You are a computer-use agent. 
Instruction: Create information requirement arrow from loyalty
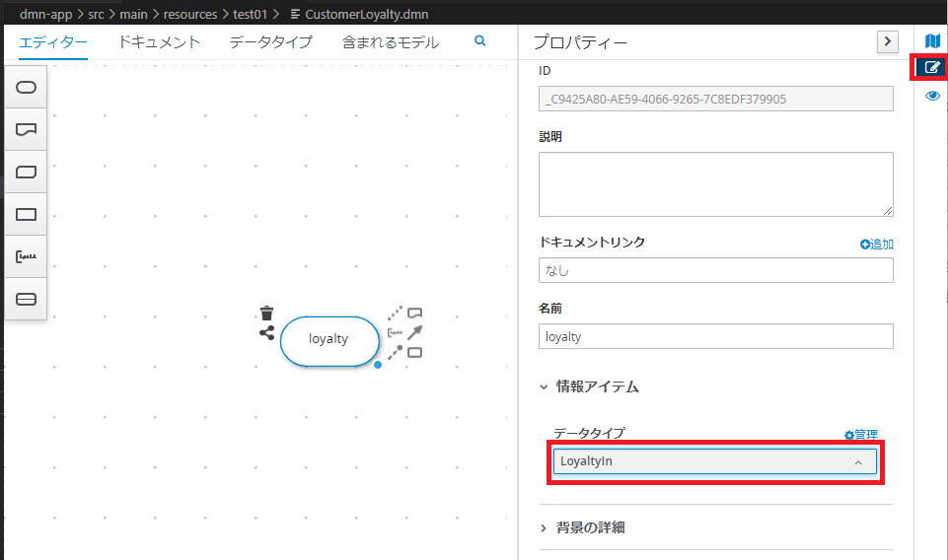pos(414,333)
